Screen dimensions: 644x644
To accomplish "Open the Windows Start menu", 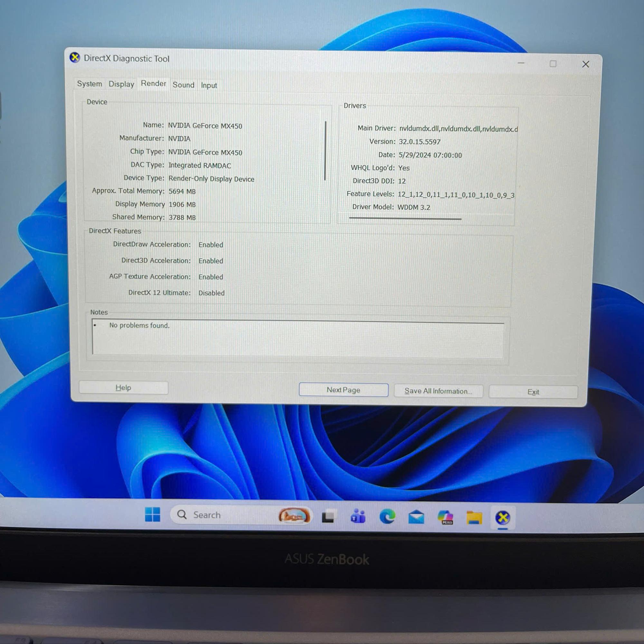I will pos(153,515).
